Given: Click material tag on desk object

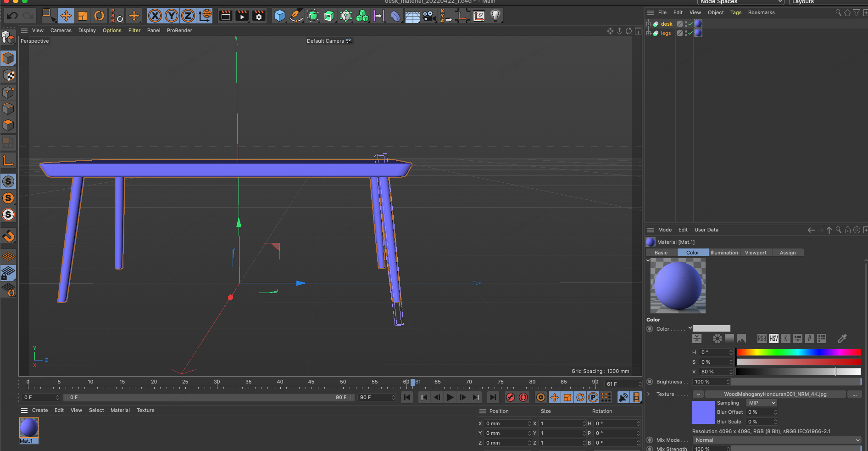Looking at the screenshot, I should click(698, 24).
